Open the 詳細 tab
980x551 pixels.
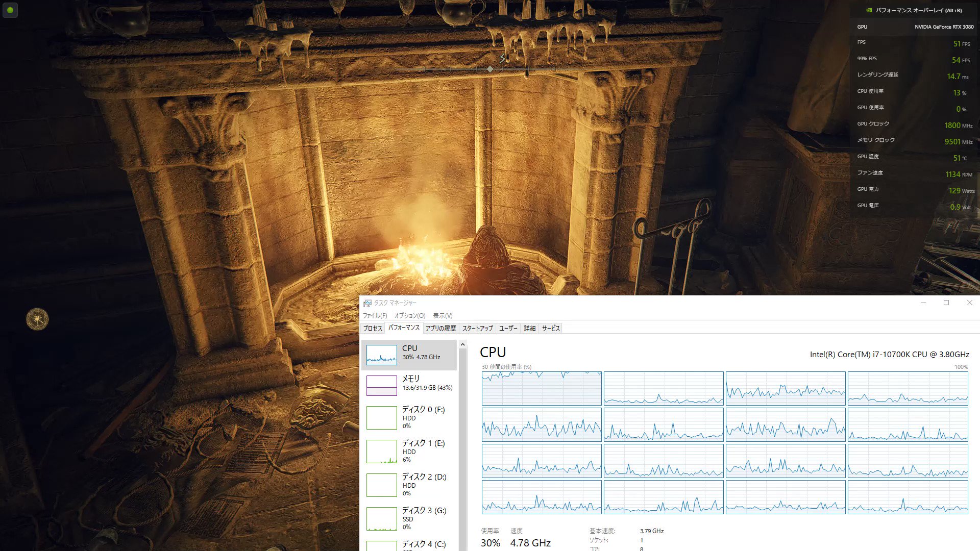[530, 329]
